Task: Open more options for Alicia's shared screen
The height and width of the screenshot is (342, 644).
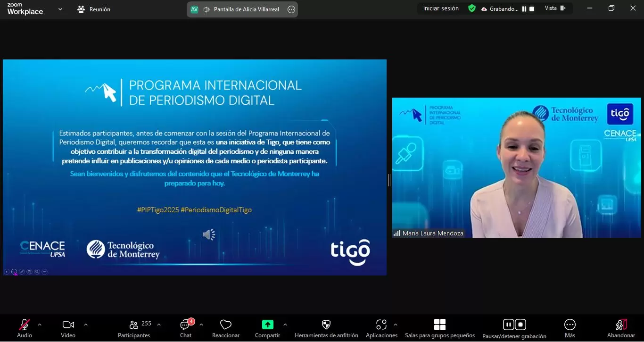Action: pos(291,9)
